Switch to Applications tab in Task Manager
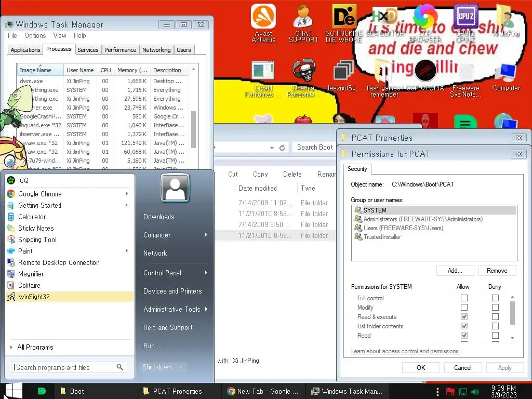 click(x=25, y=50)
